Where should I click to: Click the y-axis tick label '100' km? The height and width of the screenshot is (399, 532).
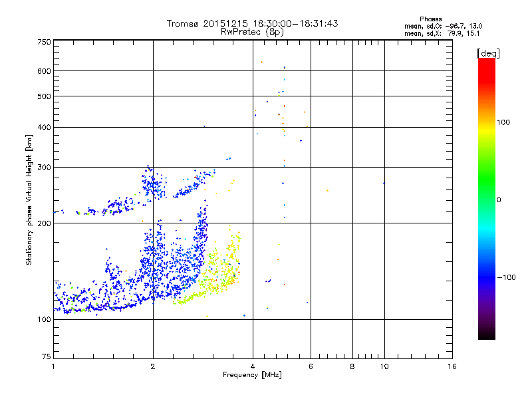click(x=44, y=319)
